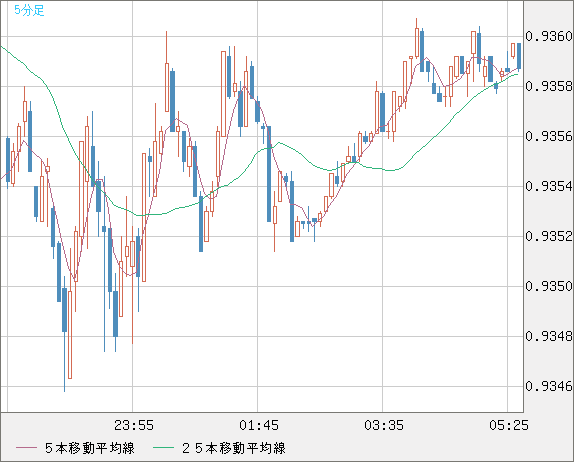The image size is (574, 462).
Task: Click the 0.9348 price axis label
Action: (549, 336)
